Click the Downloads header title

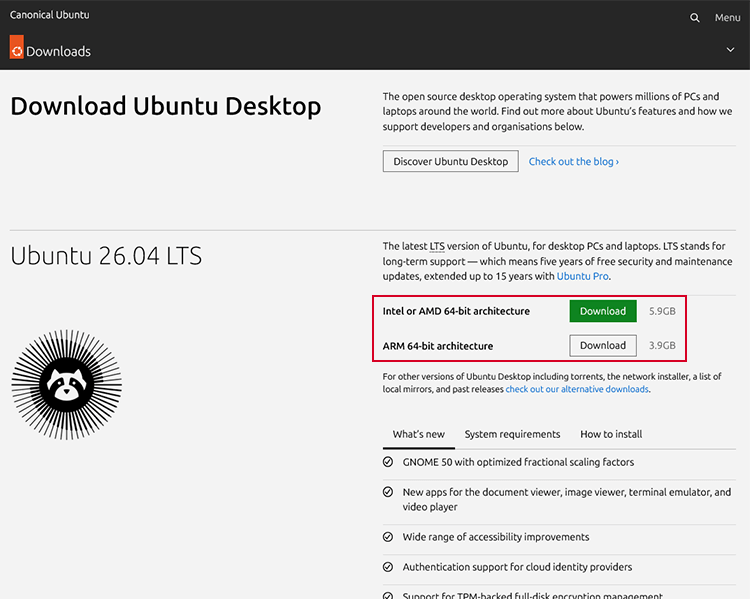(58, 51)
